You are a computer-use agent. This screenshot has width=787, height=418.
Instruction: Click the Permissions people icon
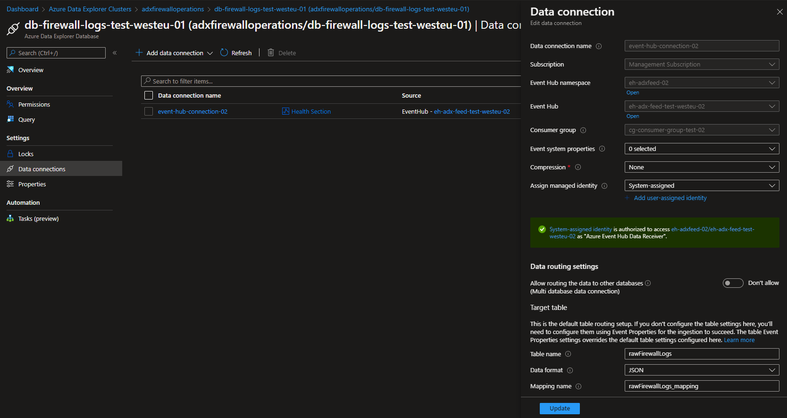click(x=10, y=104)
